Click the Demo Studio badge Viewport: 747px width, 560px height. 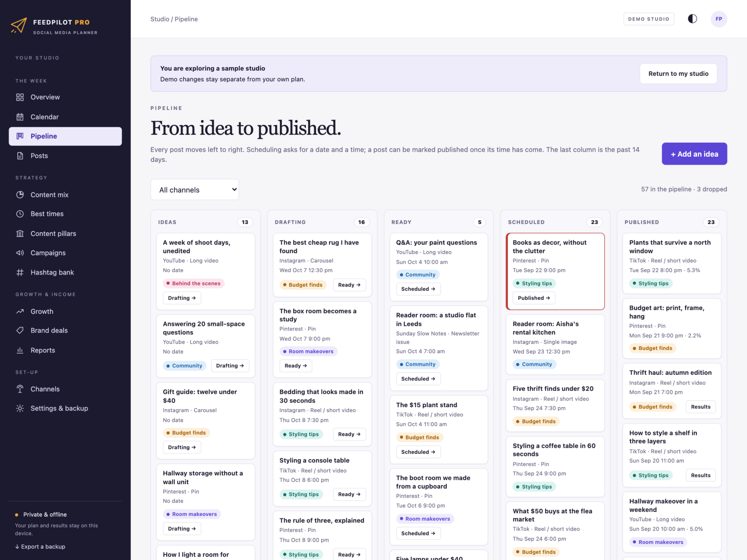[649, 19]
